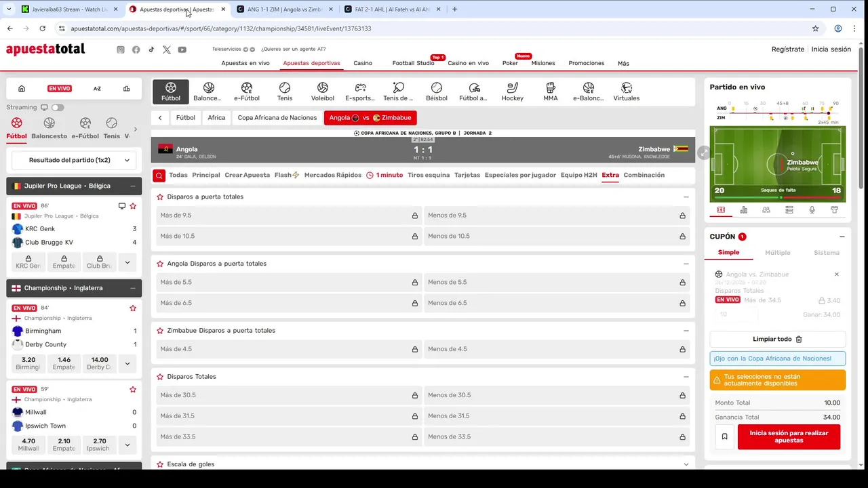Go to home icon in left sidebar
This screenshot has height=488, width=868.
click(22, 89)
